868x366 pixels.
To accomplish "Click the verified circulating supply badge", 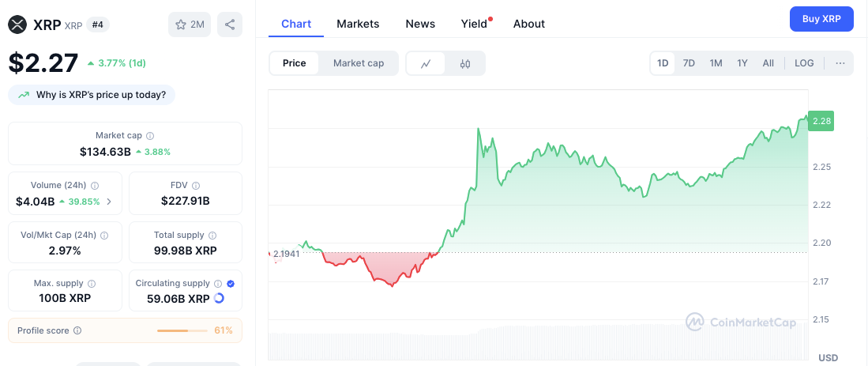I will (x=231, y=284).
